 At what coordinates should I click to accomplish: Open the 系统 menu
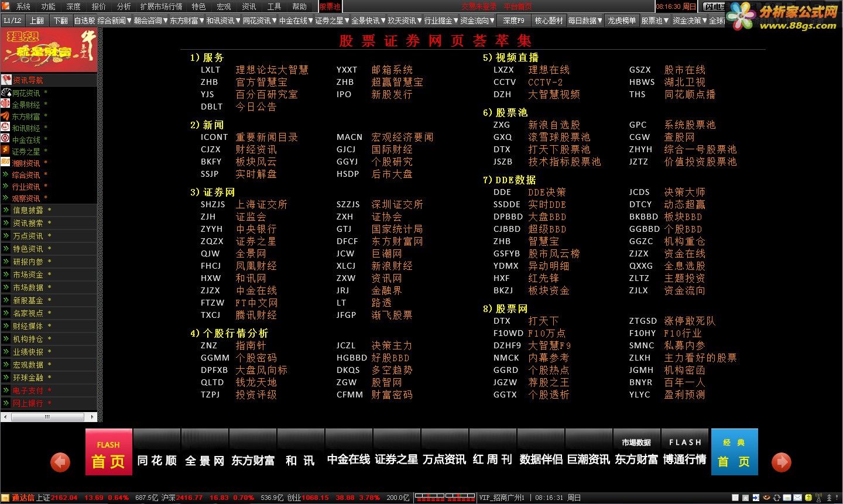pos(23,6)
